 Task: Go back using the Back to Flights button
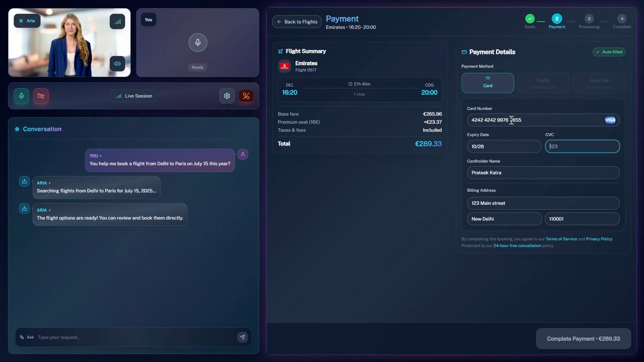pyautogui.click(x=297, y=22)
